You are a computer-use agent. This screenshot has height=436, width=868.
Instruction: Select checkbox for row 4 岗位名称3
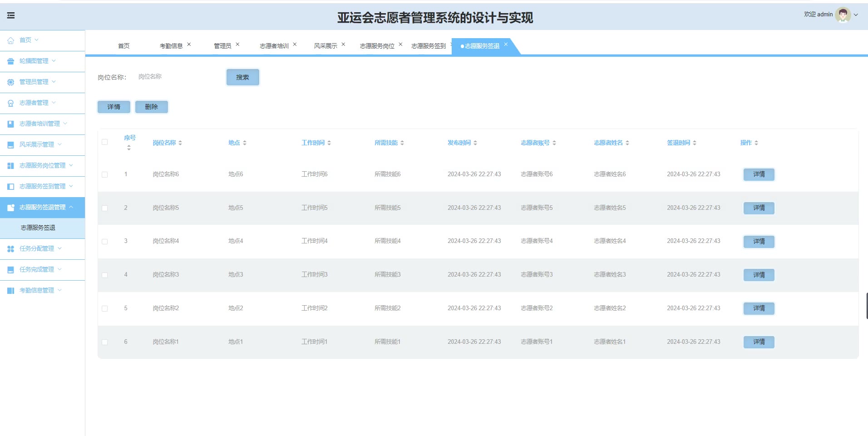click(x=105, y=275)
